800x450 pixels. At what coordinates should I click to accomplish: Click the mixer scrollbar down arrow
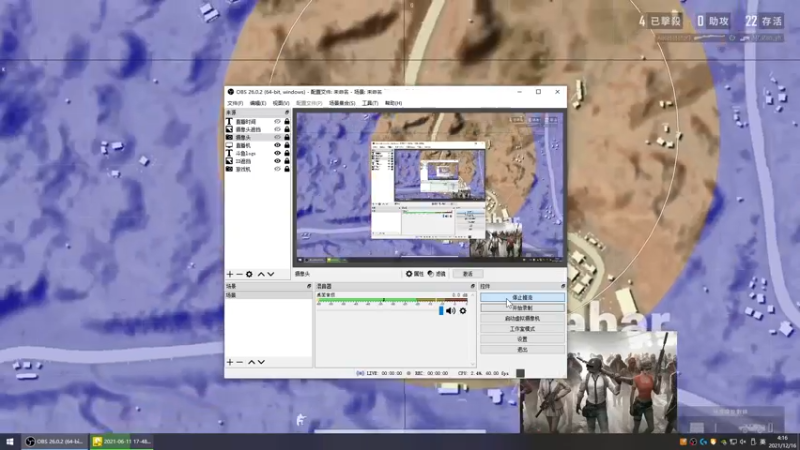[473, 364]
